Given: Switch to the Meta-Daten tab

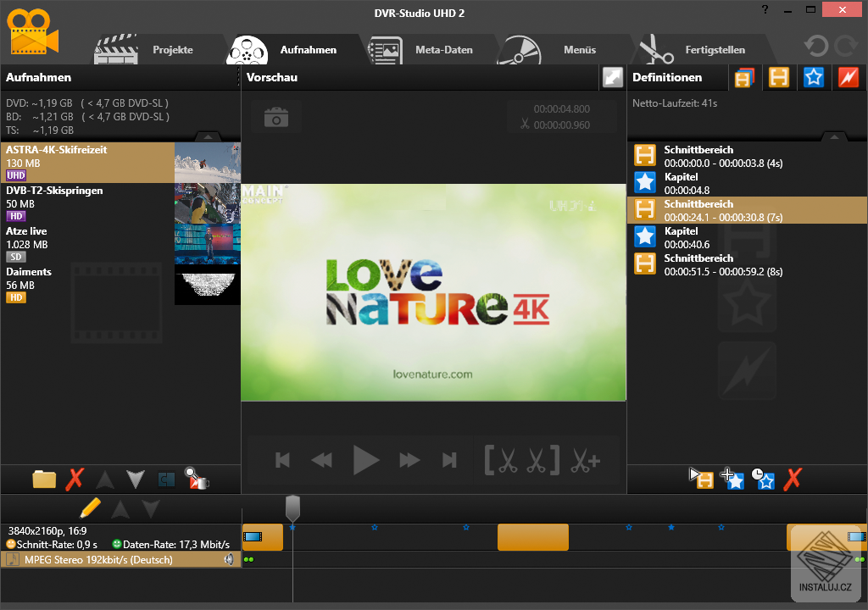Looking at the screenshot, I should click(442, 50).
